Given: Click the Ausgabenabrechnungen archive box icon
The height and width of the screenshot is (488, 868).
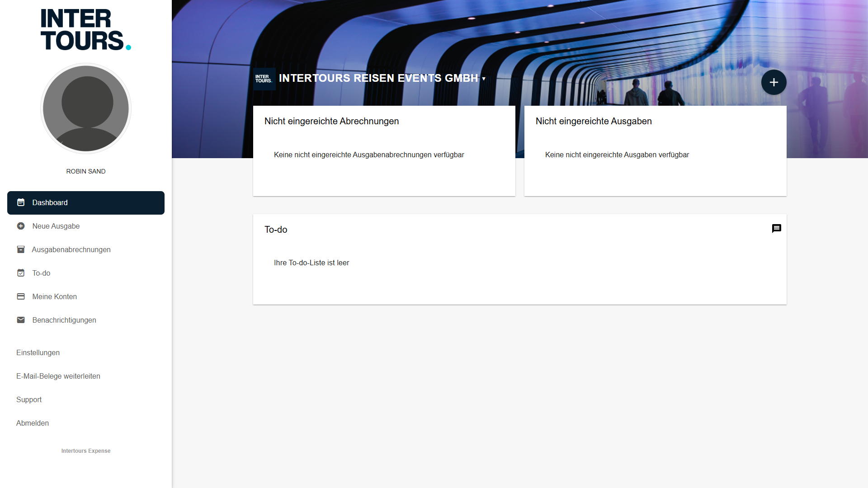Looking at the screenshot, I should coord(21,249).
